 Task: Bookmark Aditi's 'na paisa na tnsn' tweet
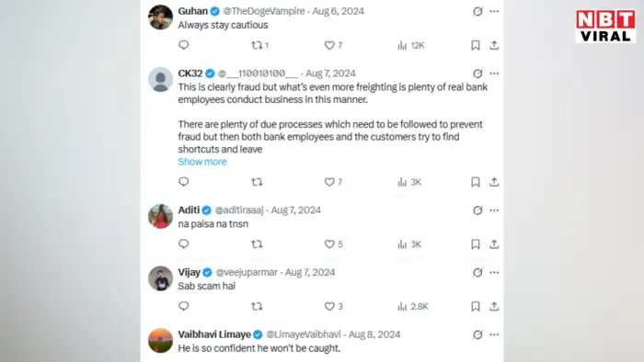click(476, 243)
